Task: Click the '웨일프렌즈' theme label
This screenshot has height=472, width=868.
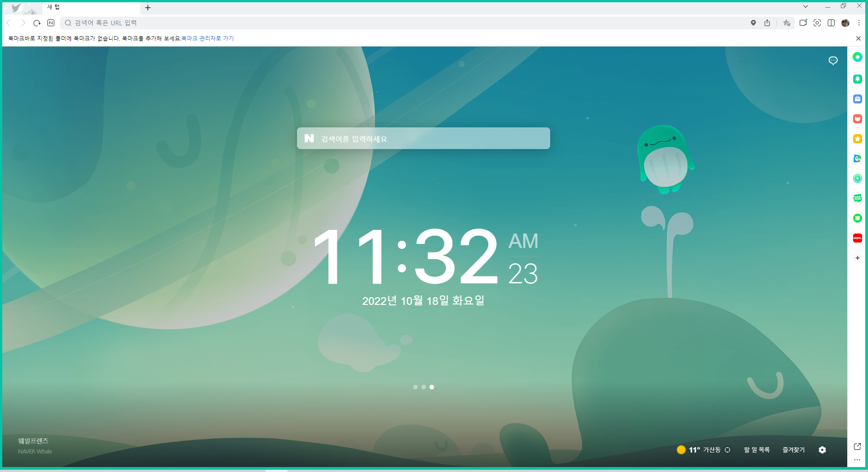Action: pyautogui.click(x=33, y=441)
